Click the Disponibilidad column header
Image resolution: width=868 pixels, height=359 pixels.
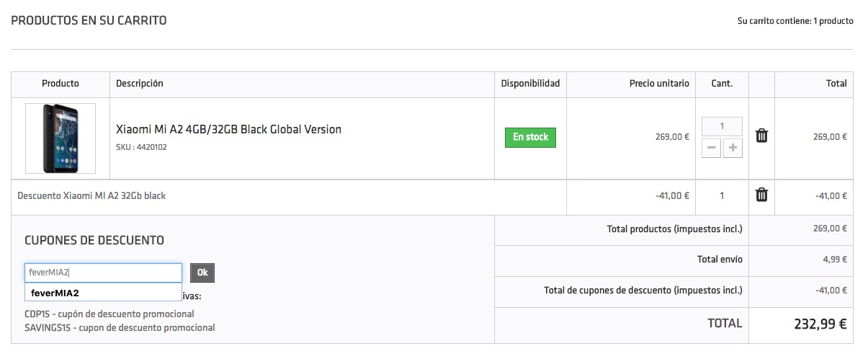[530, 84]
